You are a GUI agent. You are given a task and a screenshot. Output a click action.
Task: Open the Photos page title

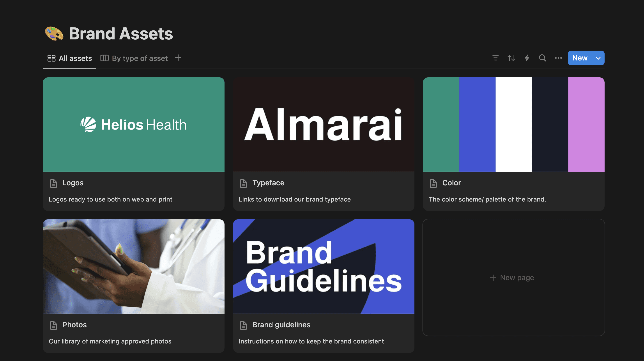coord(74,325)
